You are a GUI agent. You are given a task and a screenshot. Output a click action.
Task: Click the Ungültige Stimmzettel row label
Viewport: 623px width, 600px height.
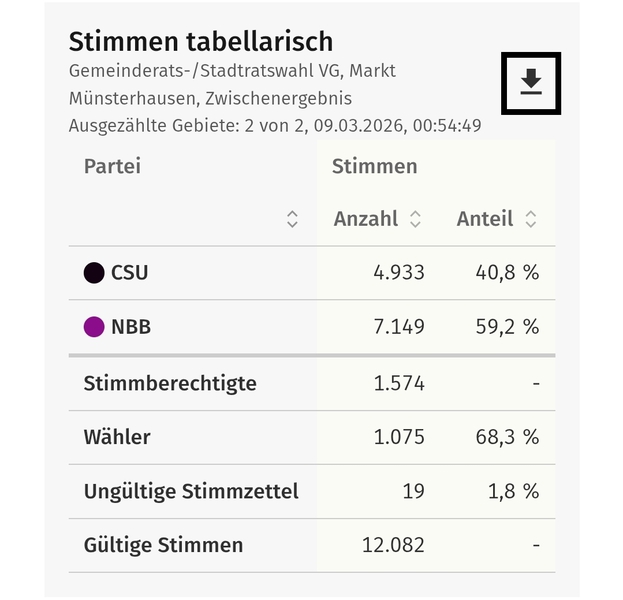(x=191, y=491)
